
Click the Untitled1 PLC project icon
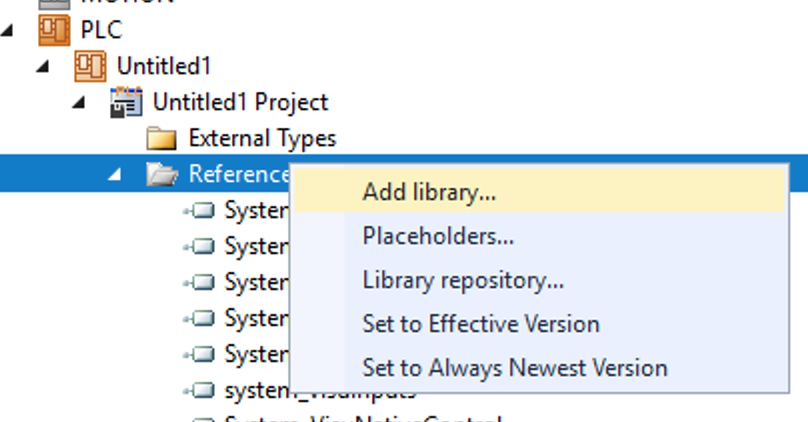pos(90,66)
